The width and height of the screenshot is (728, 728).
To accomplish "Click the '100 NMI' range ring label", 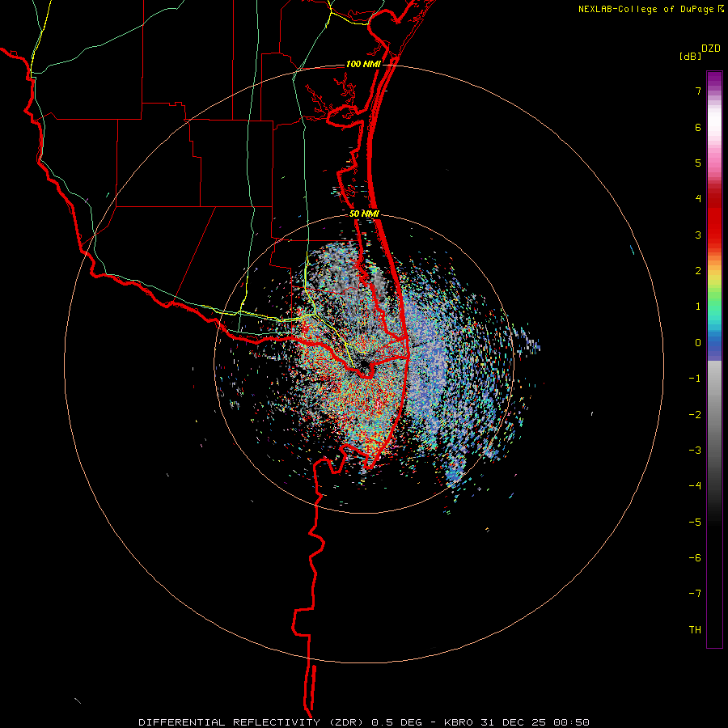I will (363, 64).
